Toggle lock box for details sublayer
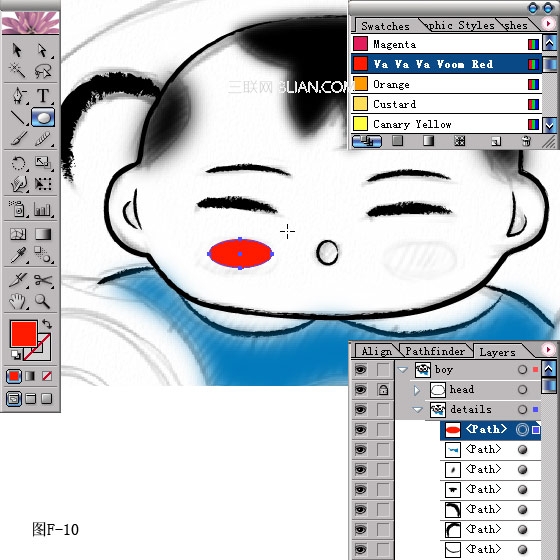Viewport: 560px width, 560px height. [x=383, y=410]
